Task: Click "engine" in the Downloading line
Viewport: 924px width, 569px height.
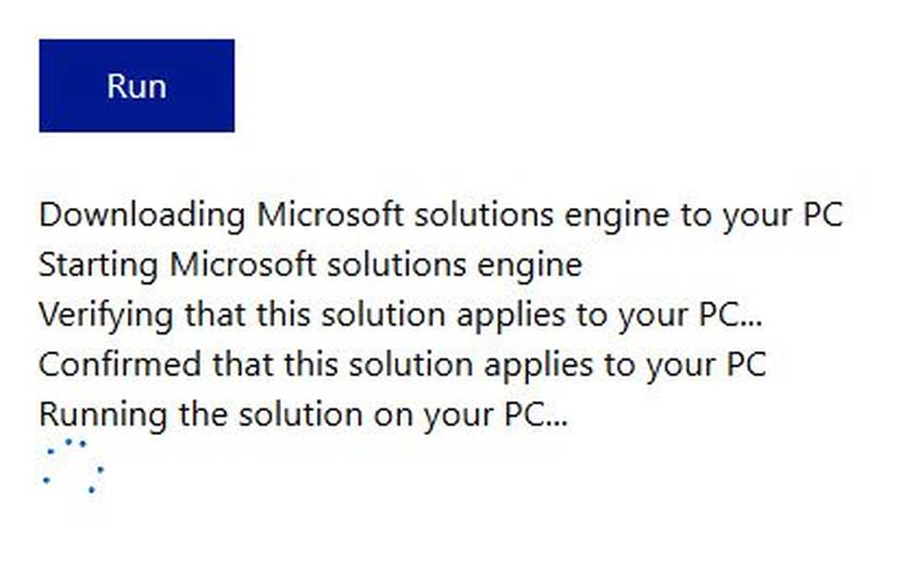Action: pos(617,216)
